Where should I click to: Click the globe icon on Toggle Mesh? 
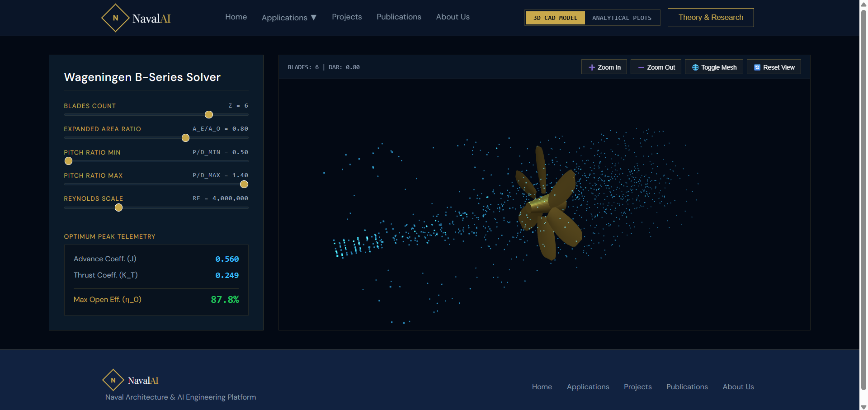[695, 67]
